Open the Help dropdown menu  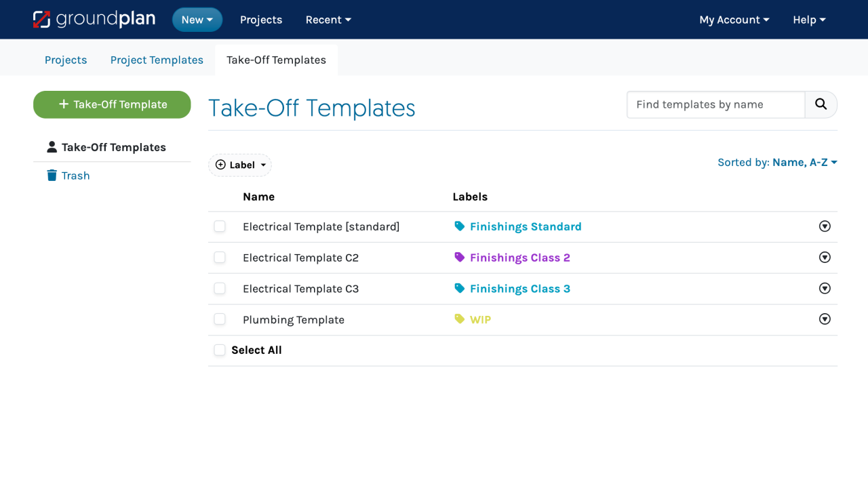coord(809,20)
